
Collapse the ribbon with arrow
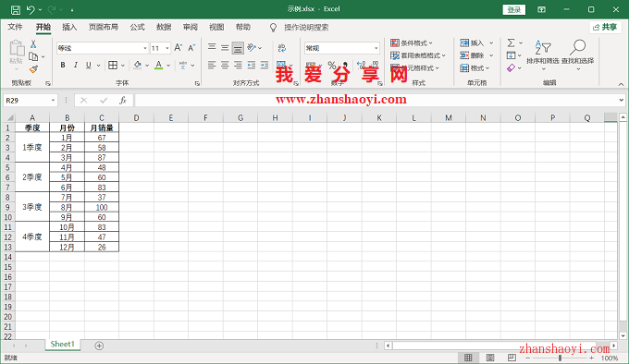click(x=621, y=84)
